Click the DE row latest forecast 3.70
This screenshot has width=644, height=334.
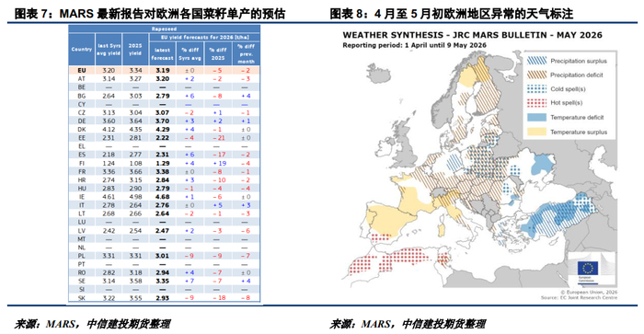163,121
